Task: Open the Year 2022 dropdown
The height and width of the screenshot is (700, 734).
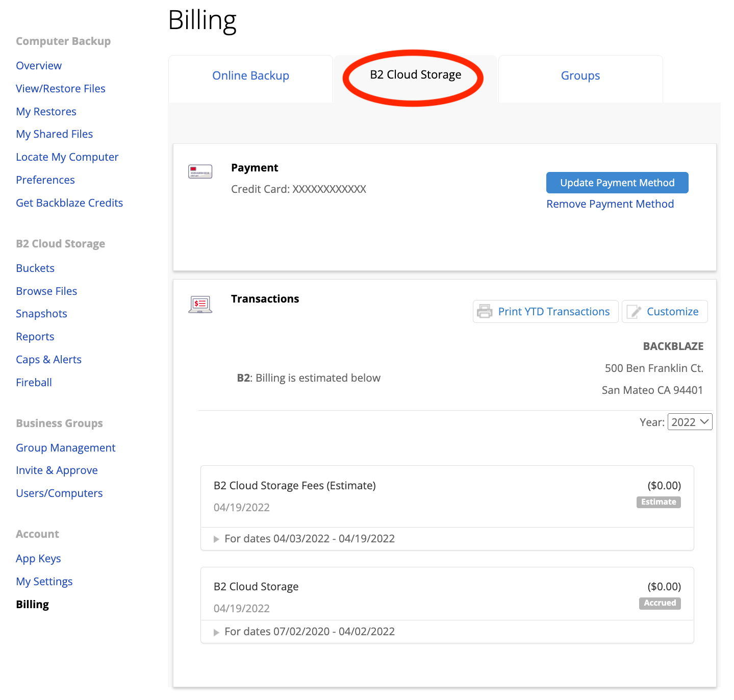Action: coord(690,422)
